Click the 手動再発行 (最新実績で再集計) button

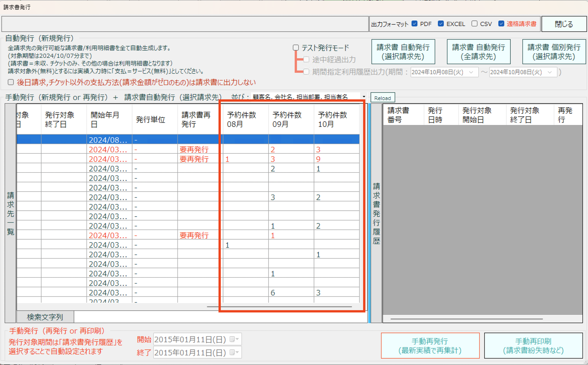pos(430,346)
